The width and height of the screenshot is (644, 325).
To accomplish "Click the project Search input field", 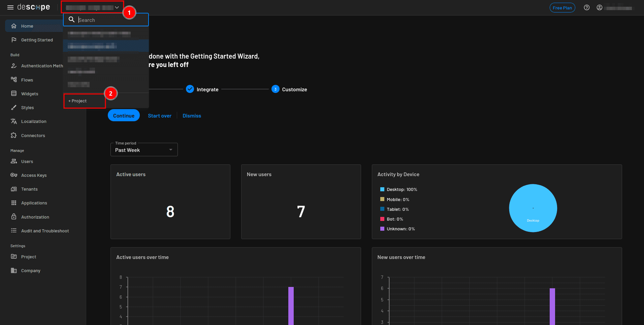I will pyautogui.click(x=111, y=20).
